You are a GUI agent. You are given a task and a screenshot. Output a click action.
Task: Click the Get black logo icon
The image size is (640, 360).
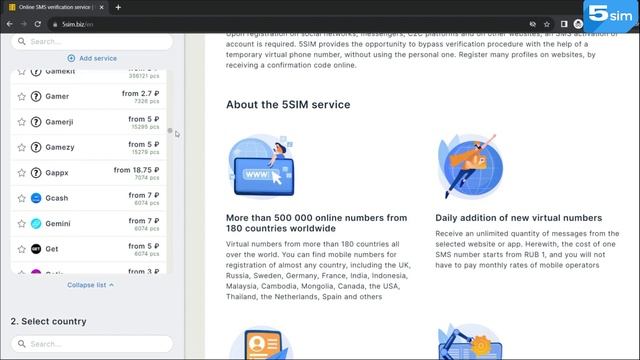point(36,249)
